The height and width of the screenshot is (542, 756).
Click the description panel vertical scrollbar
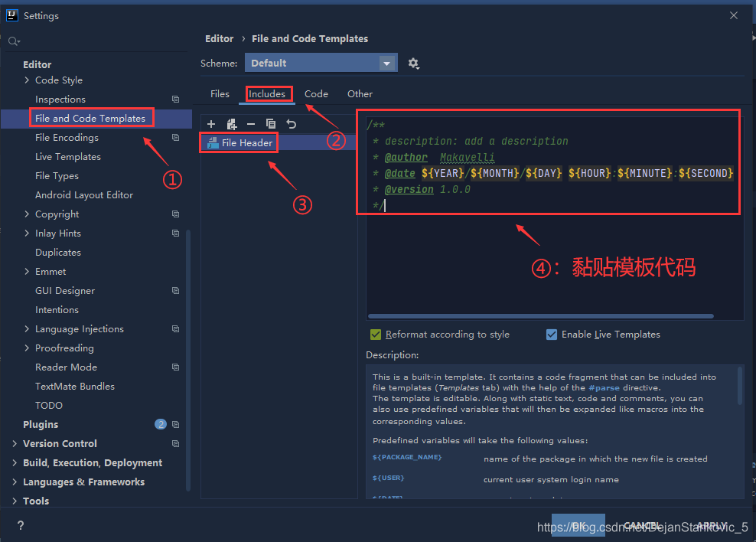[x=740, y=386]
